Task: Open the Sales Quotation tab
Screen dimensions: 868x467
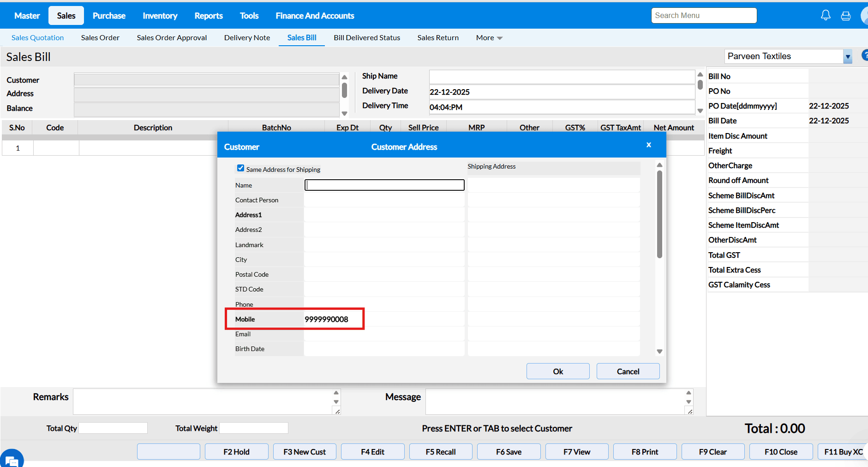Action: pyautogui.click(x=37, y=38)
